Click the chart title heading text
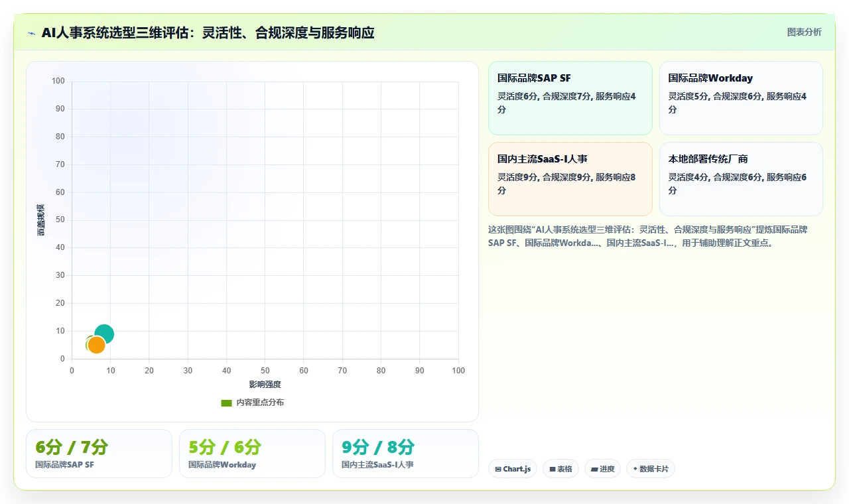This screenshot has width=849, height=504. point(208,32)
